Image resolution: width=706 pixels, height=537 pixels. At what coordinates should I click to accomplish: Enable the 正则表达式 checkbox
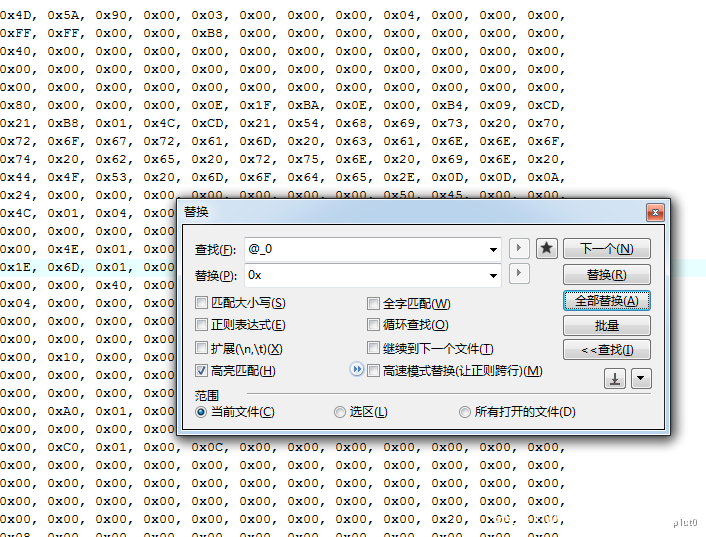tap(202, 325)
